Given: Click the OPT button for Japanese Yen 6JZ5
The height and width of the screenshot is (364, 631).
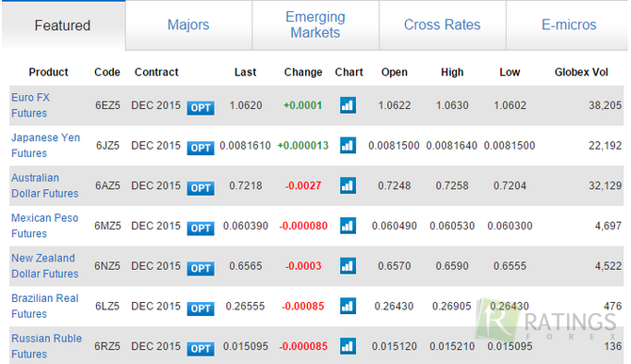Looking at the screenshot, I should click(201, 148).
